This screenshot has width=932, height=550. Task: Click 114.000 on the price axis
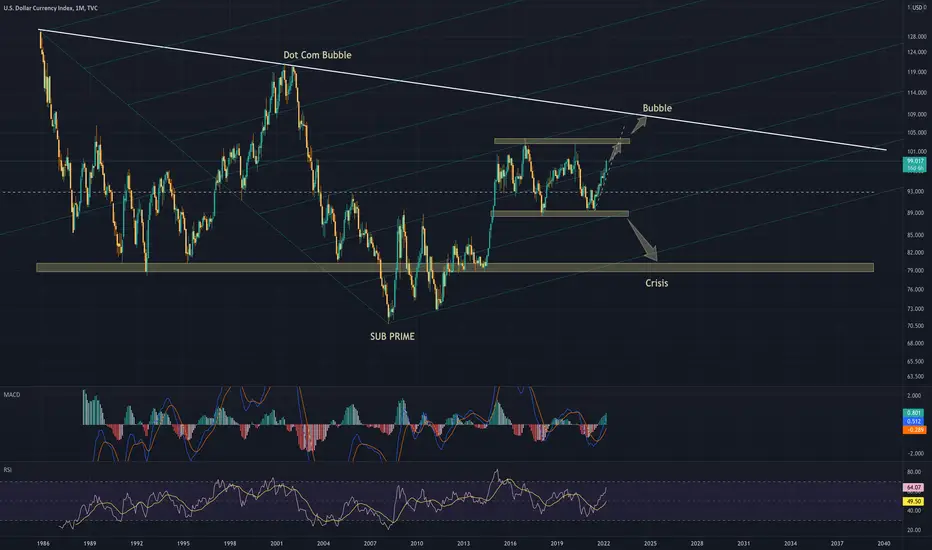(x=917, y=93)
